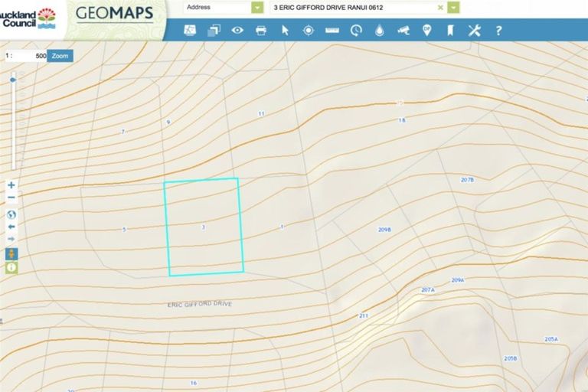This screenshot has width=588, height=392.
Task: Choose the arrow select tool
Action: click(x=285, y=31)
